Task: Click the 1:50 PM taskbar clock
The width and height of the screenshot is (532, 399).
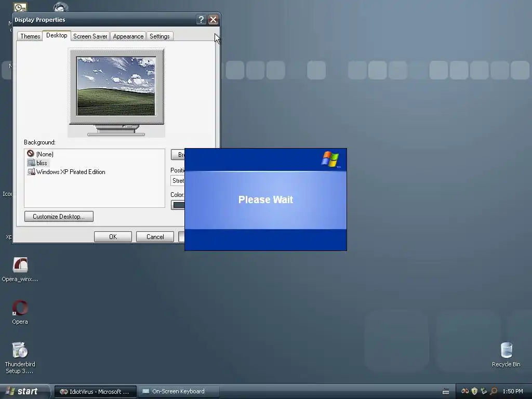Action: click(513, 391)
